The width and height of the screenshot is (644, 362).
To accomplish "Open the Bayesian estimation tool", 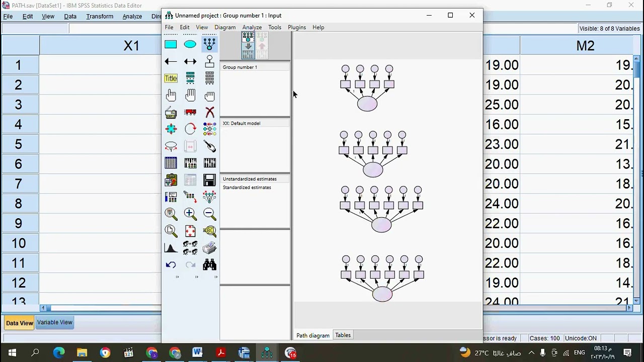I will [x=171, y=248].
